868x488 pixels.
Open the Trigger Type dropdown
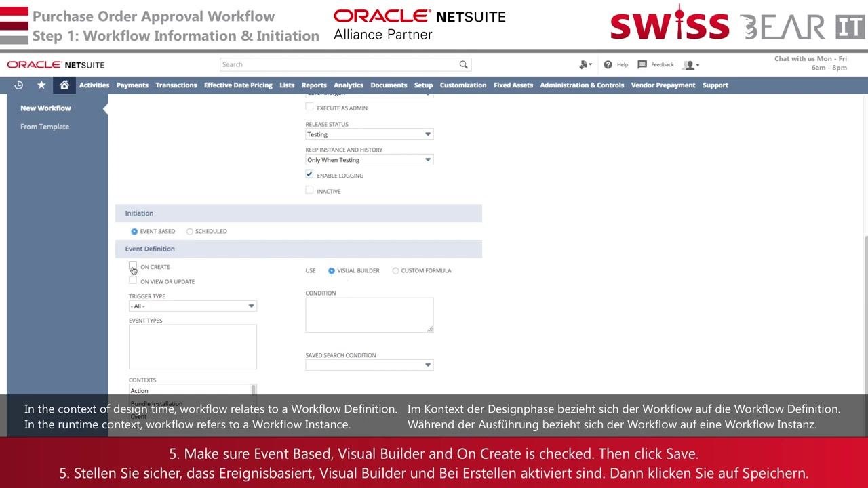[x=193, y=306]
